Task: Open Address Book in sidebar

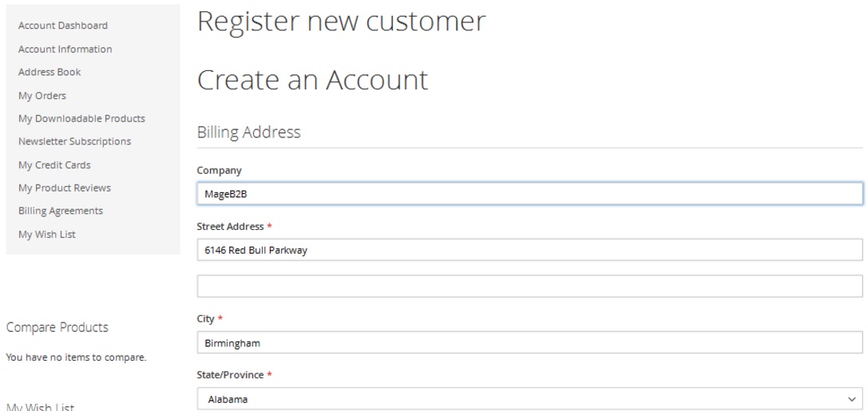Action: click(x=50, y=72)
